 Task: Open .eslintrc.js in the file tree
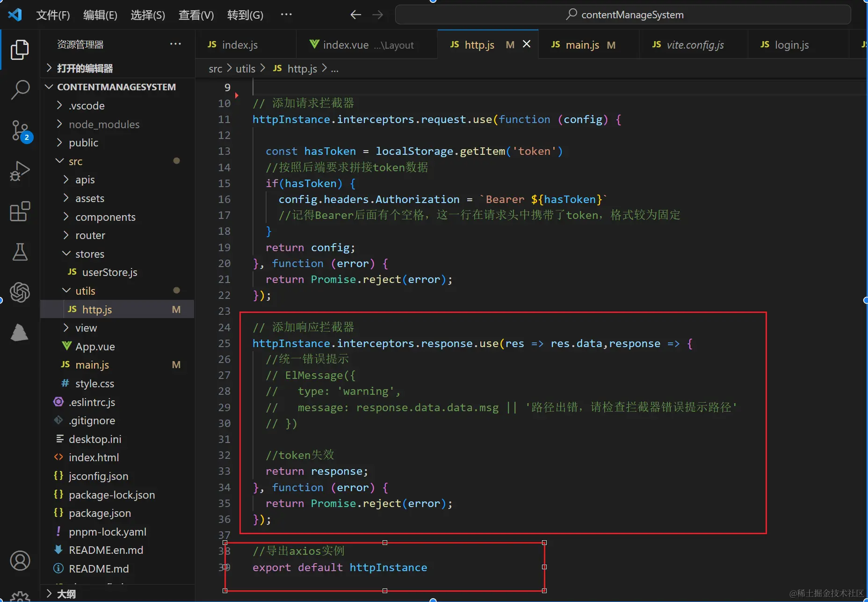(117, 402)
